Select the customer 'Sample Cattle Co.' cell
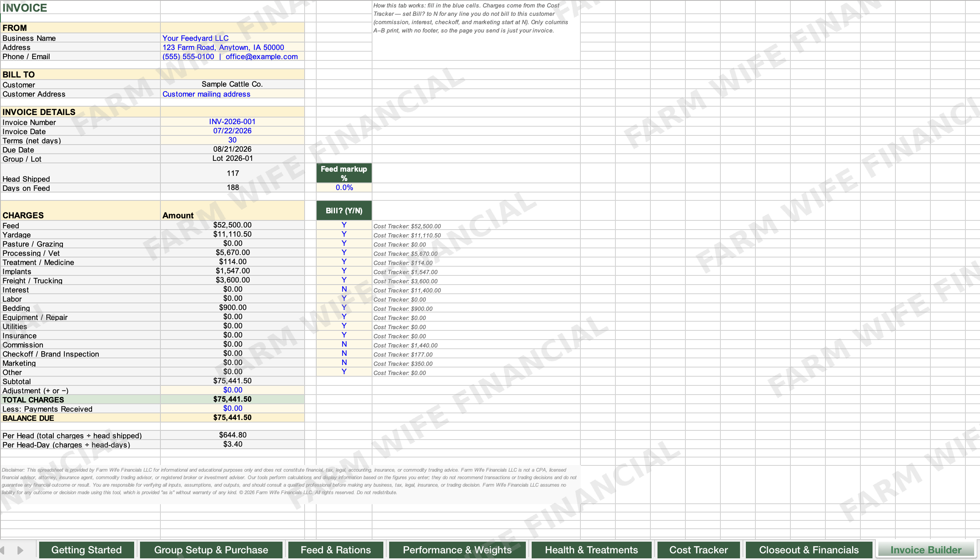Viewport: 980px width, 560px height. point(232,84)
